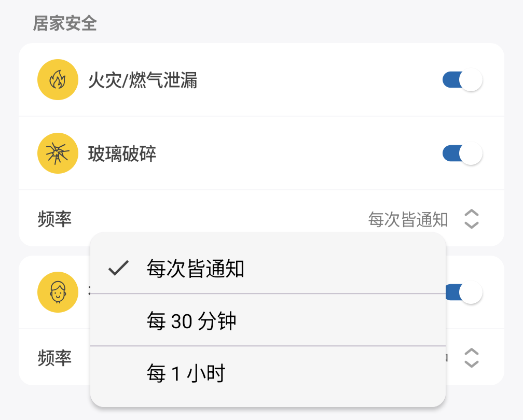
Task: Click the up-down chevron in the top 频率 row
Action: (x=471, y=219)
